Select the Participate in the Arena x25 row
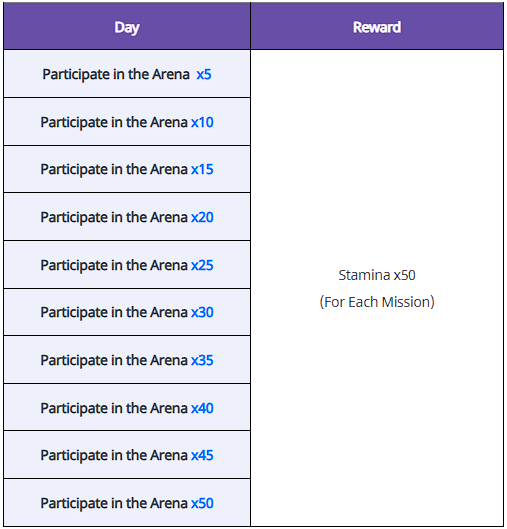The width and height of the screenshot is (507, 529). click(127, 265)
